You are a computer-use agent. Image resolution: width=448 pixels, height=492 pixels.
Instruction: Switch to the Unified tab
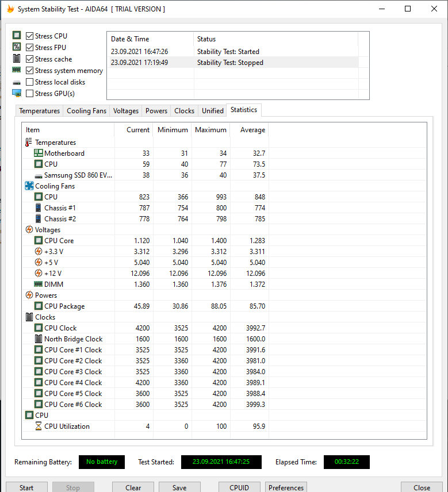(213, 111)
